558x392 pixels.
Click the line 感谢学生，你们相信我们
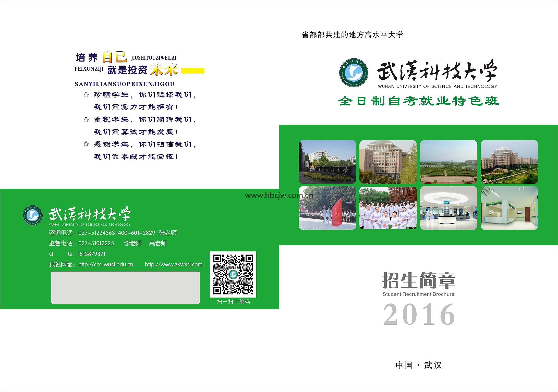(x=145, y=144)
